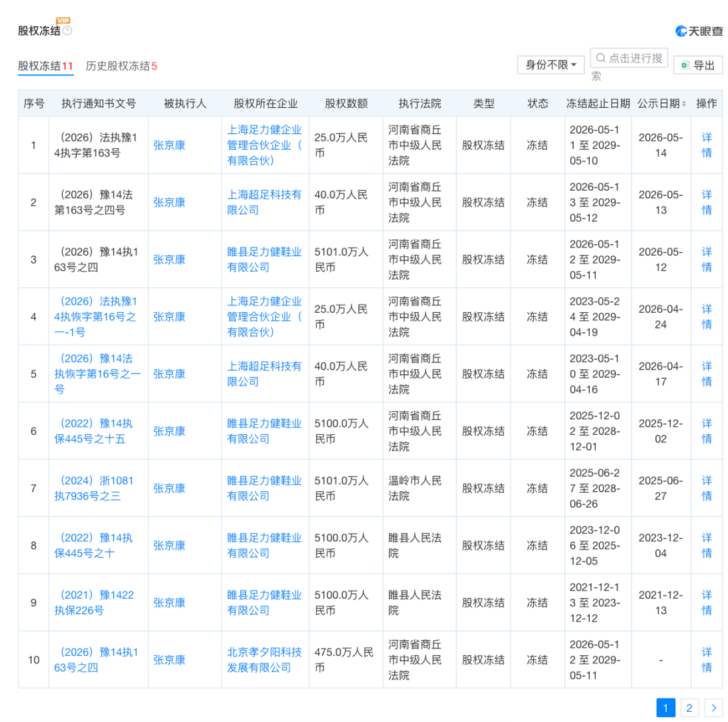Image resolution: width=728 pixels, height=722 pixels.
Task: Click the 2021-12-13 publication date cell
Action: pos(661,602)
